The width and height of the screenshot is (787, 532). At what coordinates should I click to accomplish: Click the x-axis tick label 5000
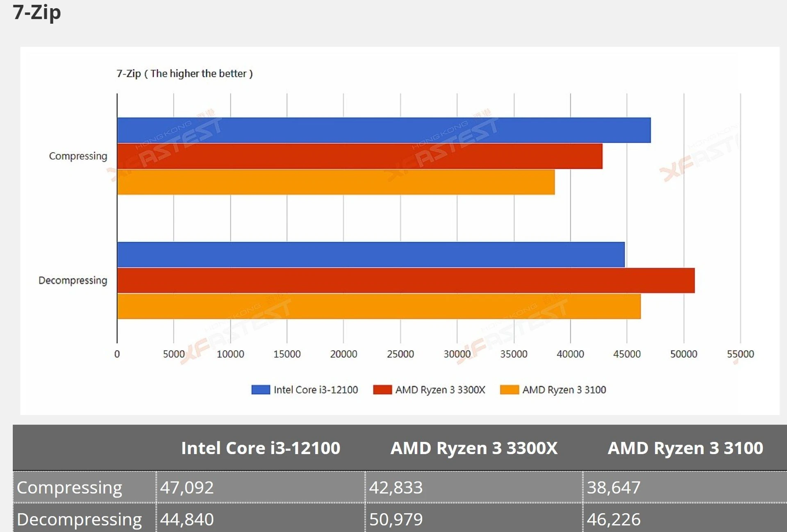(x=174, y=354)
